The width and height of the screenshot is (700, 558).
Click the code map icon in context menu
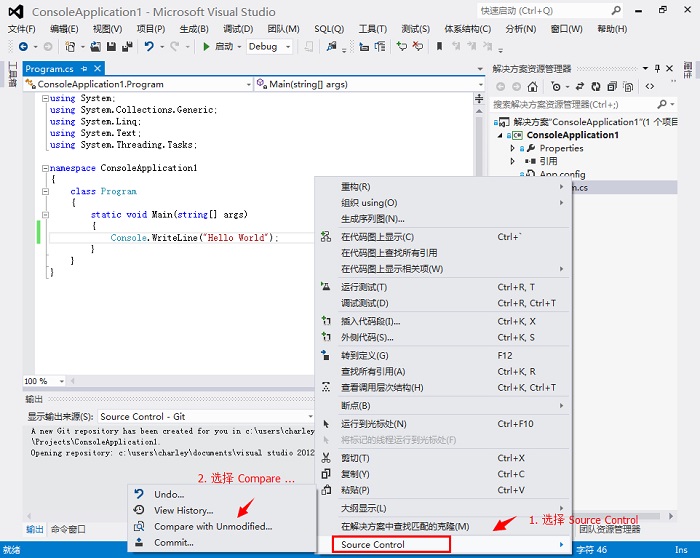[x=326, y=237]
